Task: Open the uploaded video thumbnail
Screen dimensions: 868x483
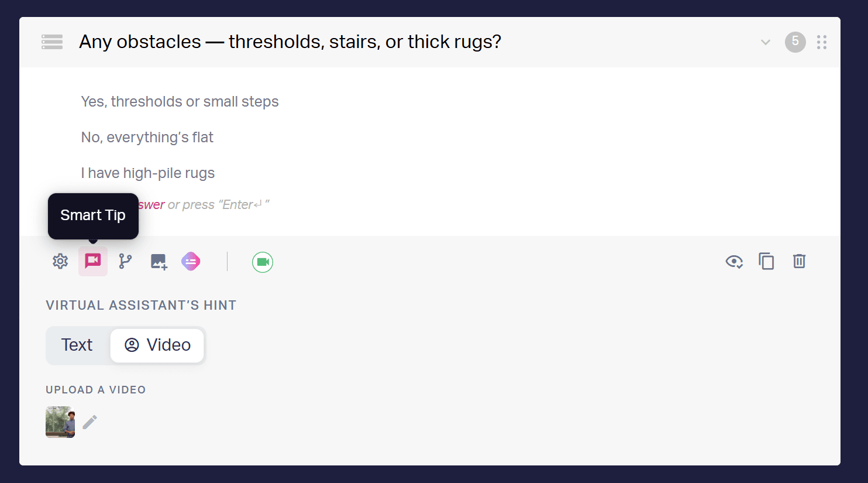Action: [x=60, y=422]
